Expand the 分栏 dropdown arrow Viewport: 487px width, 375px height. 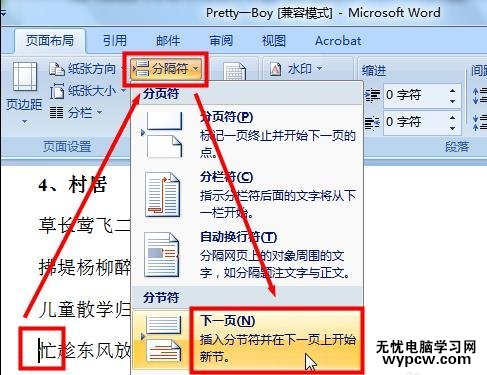[x=99, y=113]
